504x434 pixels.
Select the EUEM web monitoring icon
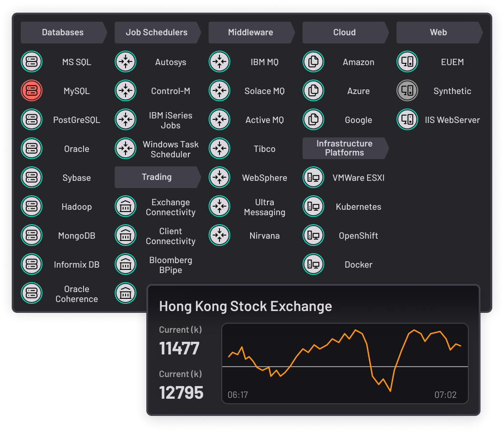(407, 61)
